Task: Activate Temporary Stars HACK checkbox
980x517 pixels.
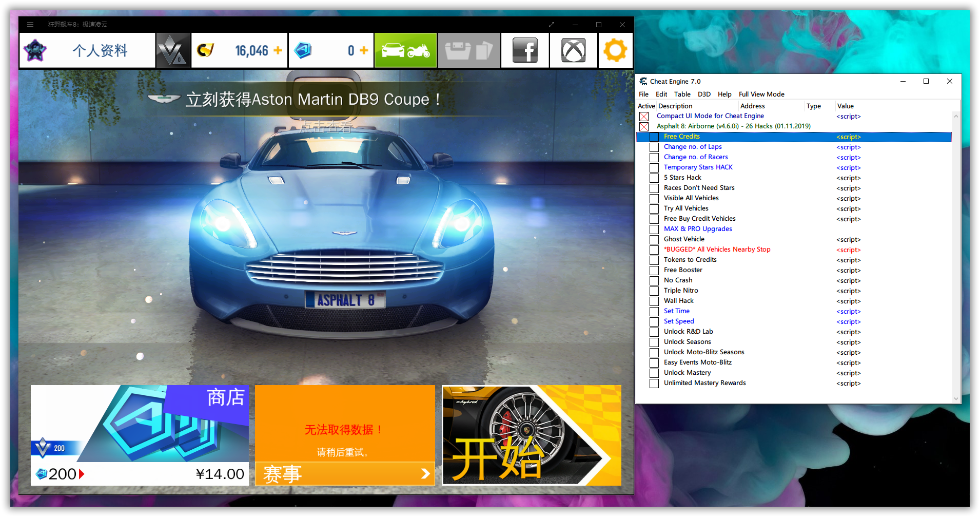Action: point(654,168)
